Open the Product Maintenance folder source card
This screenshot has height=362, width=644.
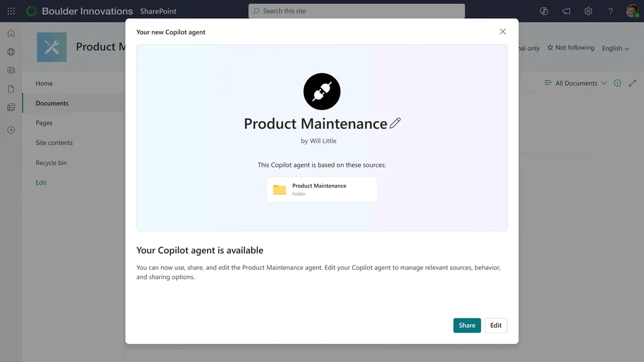point(322,189)
